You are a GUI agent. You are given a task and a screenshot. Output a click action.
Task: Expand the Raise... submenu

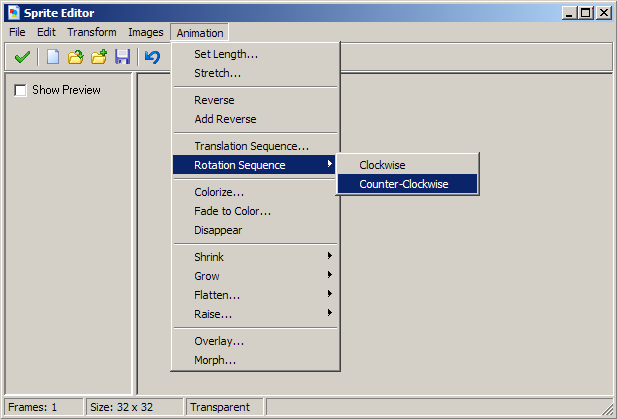coord(255,314)
